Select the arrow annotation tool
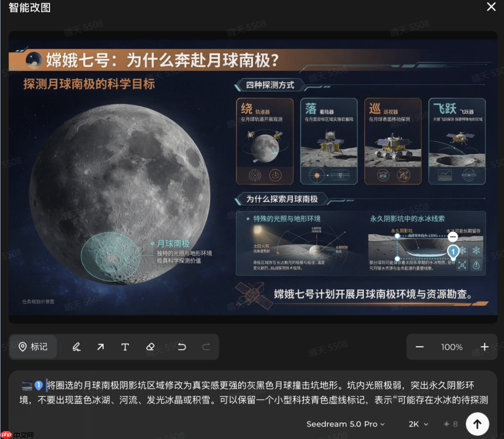 point(100,347)
